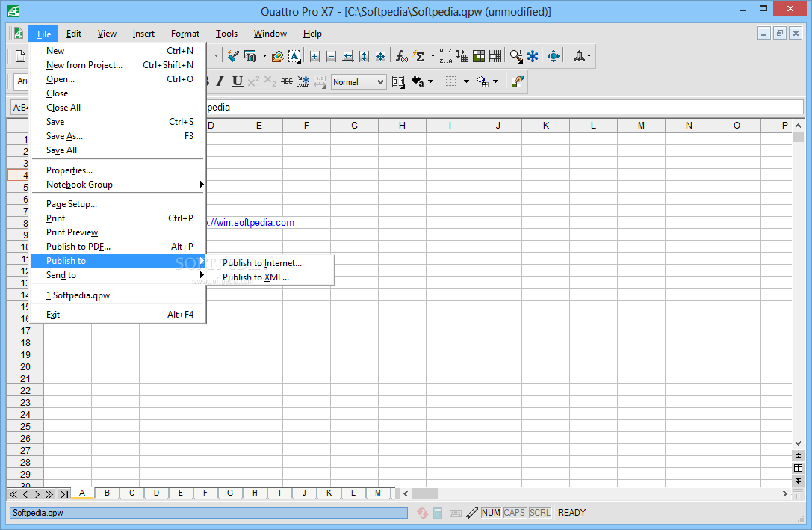
Task: Click the QuickFit width and height icon
Action: [x=381, y=56]
